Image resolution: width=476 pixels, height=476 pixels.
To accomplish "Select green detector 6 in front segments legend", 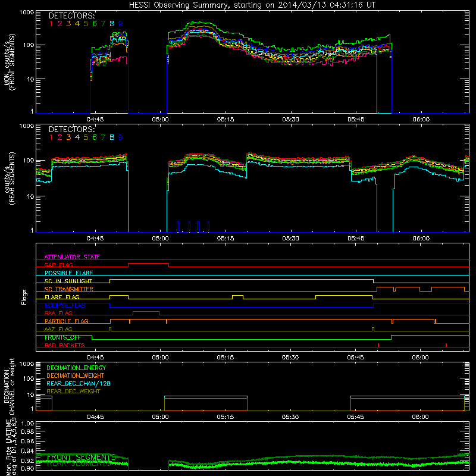I will coord(95,24).
